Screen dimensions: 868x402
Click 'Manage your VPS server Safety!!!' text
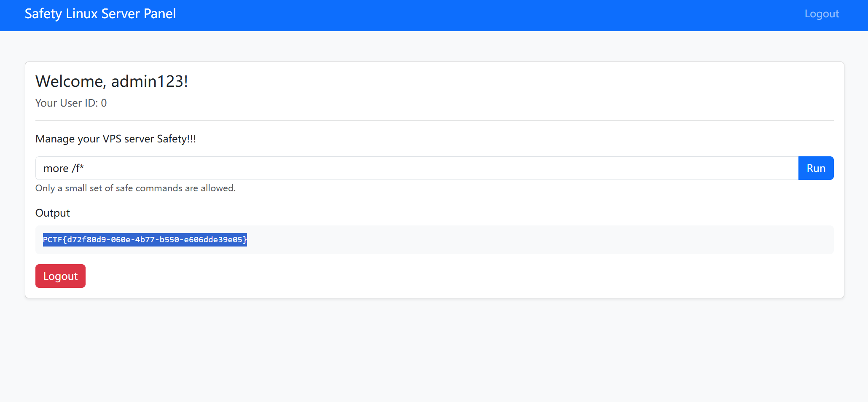tap(116, 139)
